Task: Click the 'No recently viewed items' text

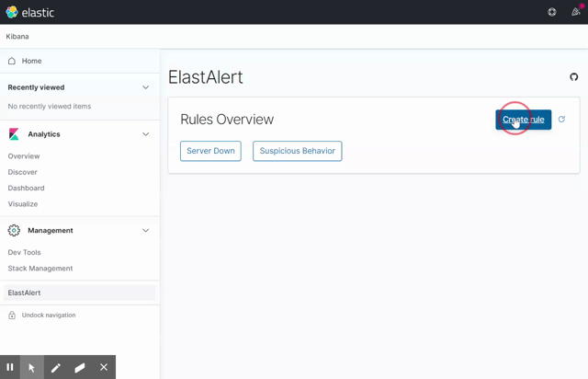Action: (x=50, y=107)
